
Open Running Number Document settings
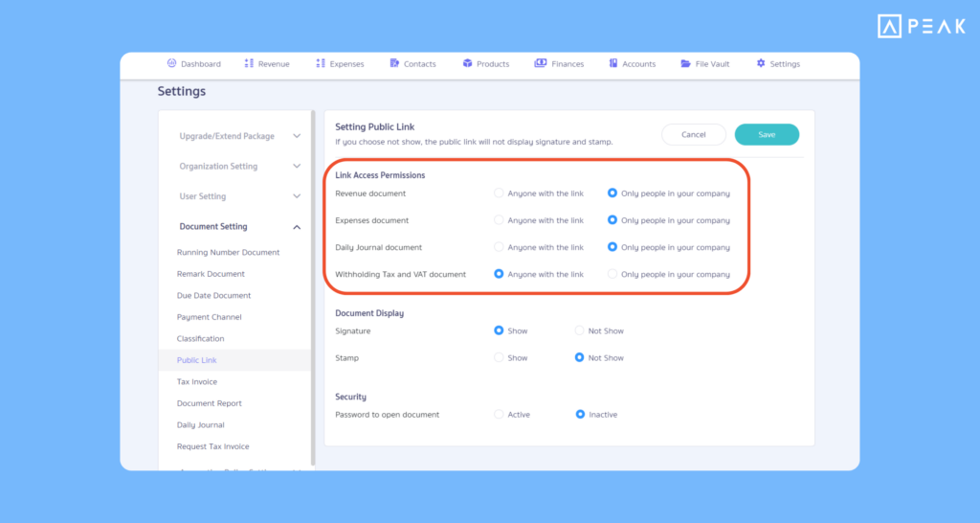pyautogui.click(x=228, y=252)
